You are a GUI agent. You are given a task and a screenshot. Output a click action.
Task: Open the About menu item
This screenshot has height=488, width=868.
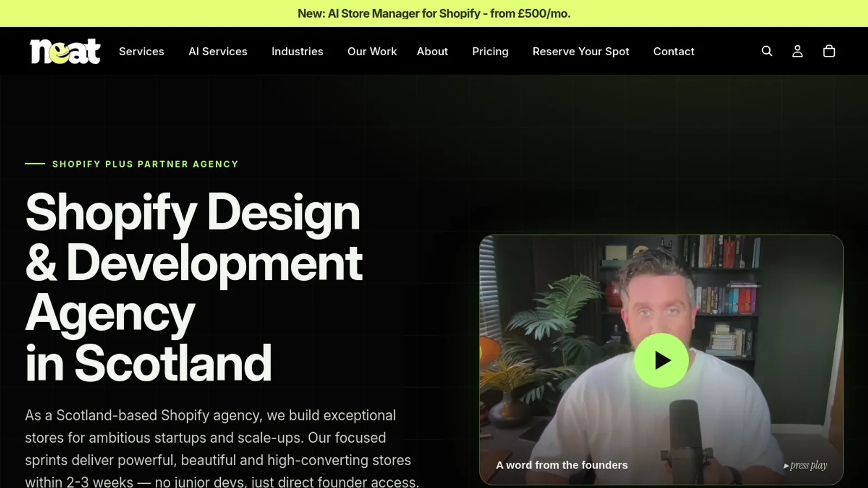432,52
